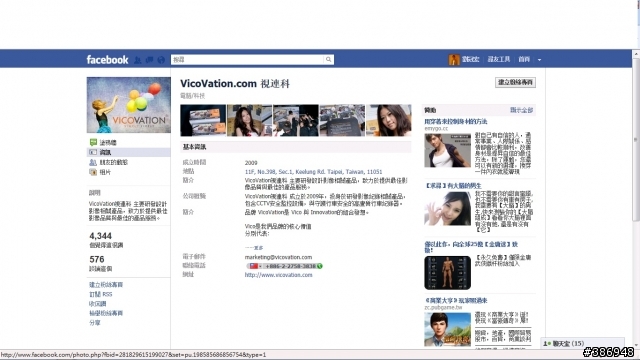Click the game character ad image
This screenshot has width=640, height=360.
(447, 329)
